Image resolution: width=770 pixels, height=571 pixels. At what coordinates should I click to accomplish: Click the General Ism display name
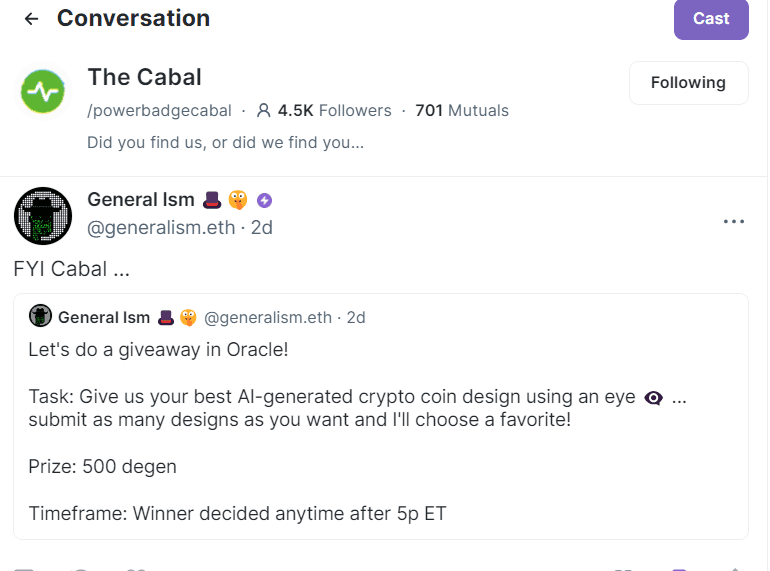141,200
